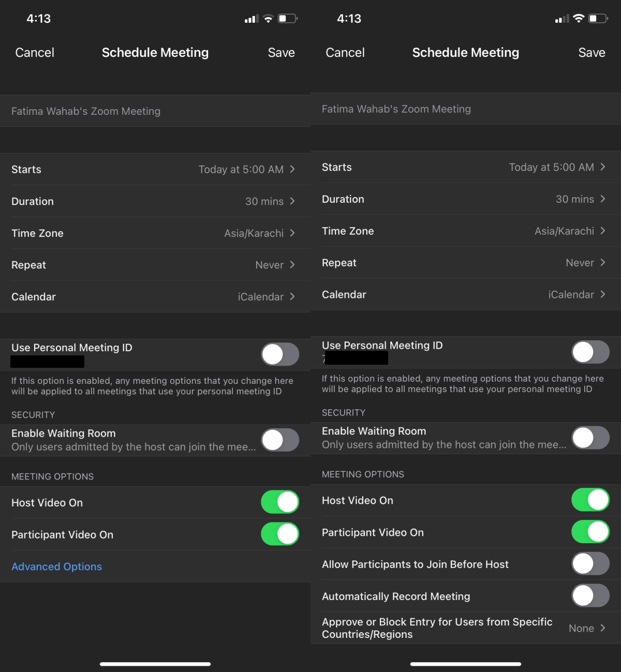The width and height of the screenshot is (621, 672).
Task: Tap chevron next to iCalendar on left screen
Action: [292, 296]
